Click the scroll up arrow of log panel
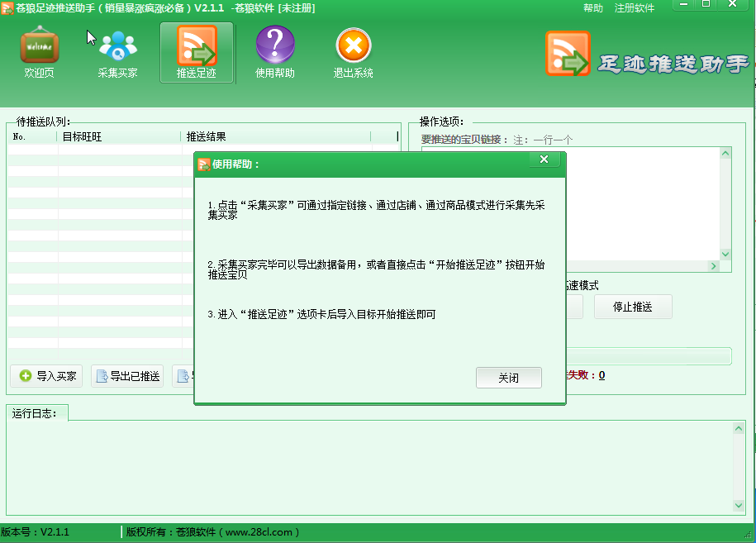Image resolution: width=756 pixels, height=543 pixels. [739, 428]
